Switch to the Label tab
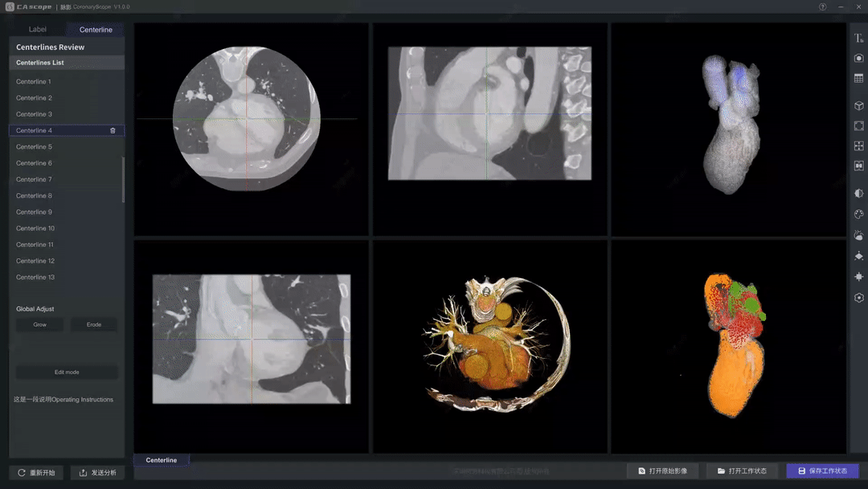The image size is (868, 489). [x=38, y=29]
